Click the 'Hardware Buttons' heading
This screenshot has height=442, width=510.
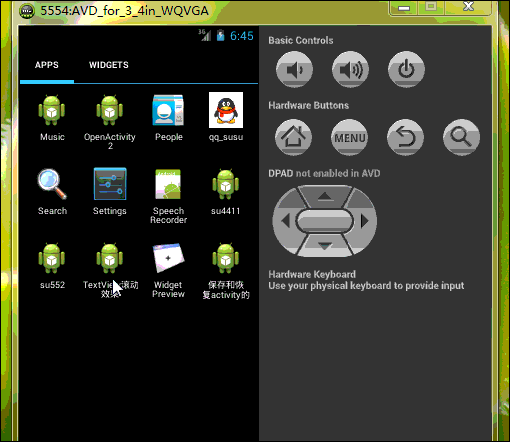309,106
